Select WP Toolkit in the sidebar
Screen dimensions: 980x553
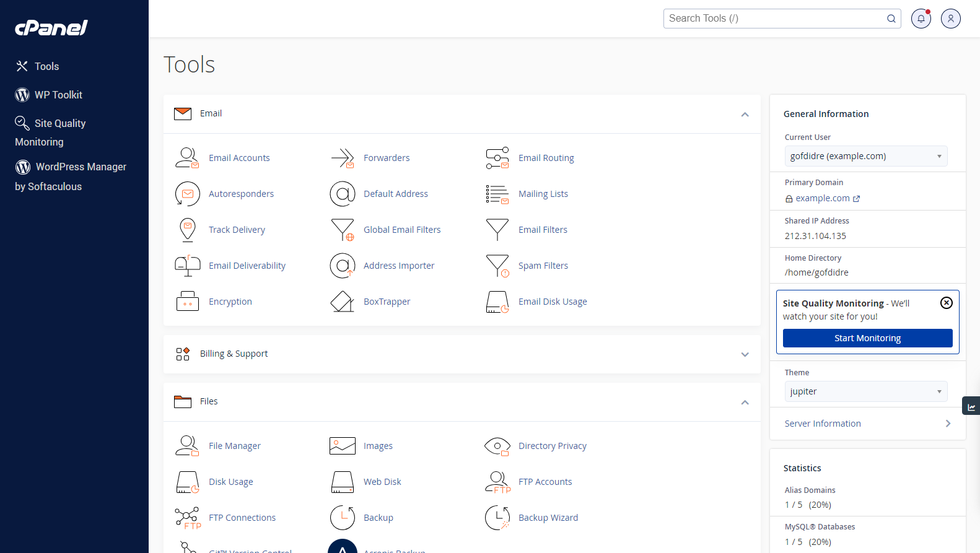coord(58,95)
